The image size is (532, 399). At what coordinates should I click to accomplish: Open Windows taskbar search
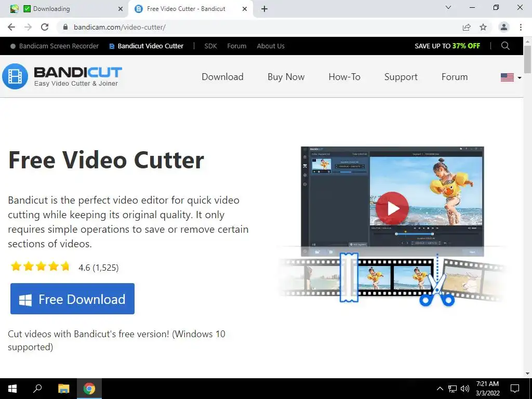coord(37,389)
